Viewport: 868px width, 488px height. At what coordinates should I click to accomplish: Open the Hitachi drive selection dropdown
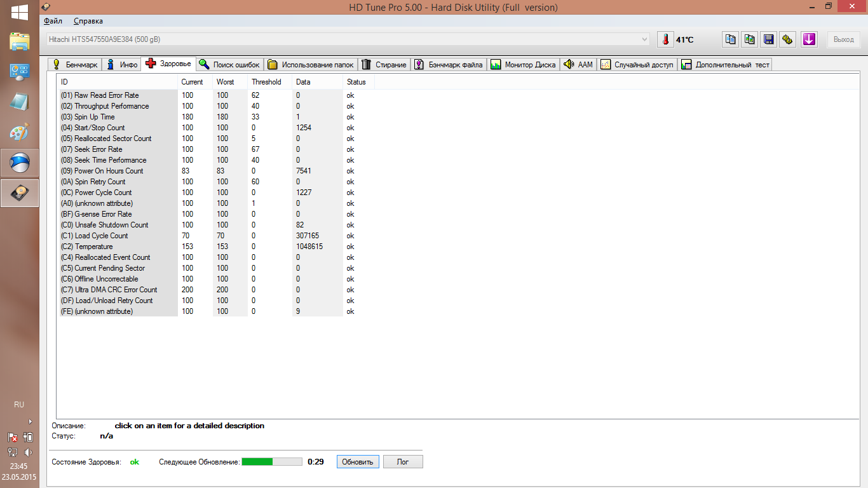click(x=348, y=39)
